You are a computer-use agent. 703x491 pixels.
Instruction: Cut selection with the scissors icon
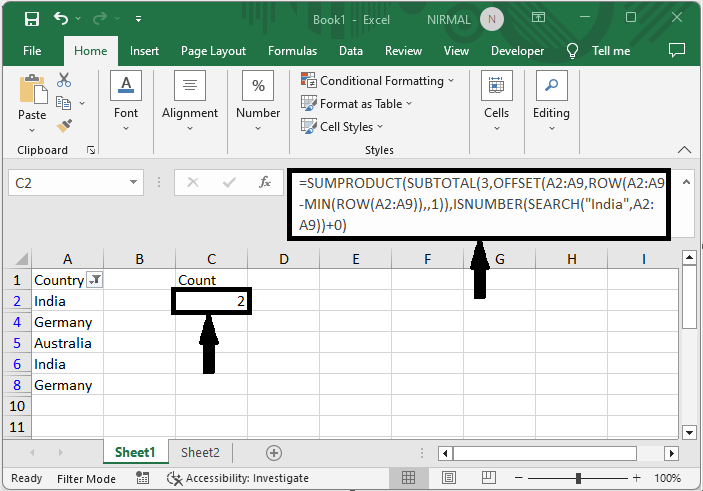64,80
